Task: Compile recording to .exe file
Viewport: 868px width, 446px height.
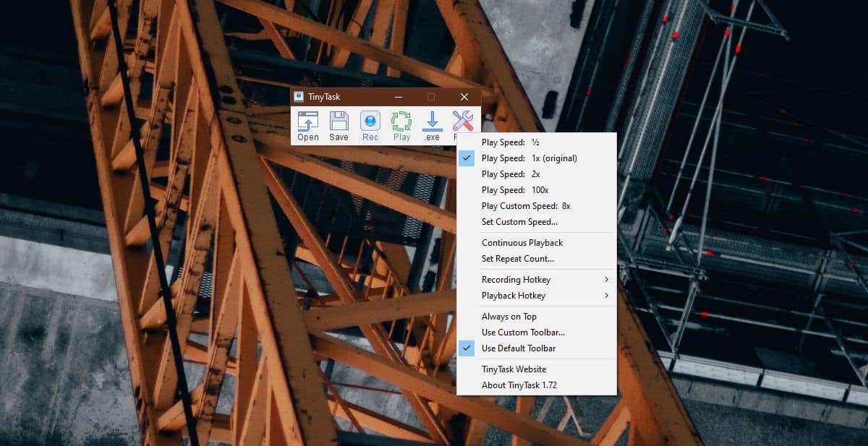Action: (x=432, y=123)
